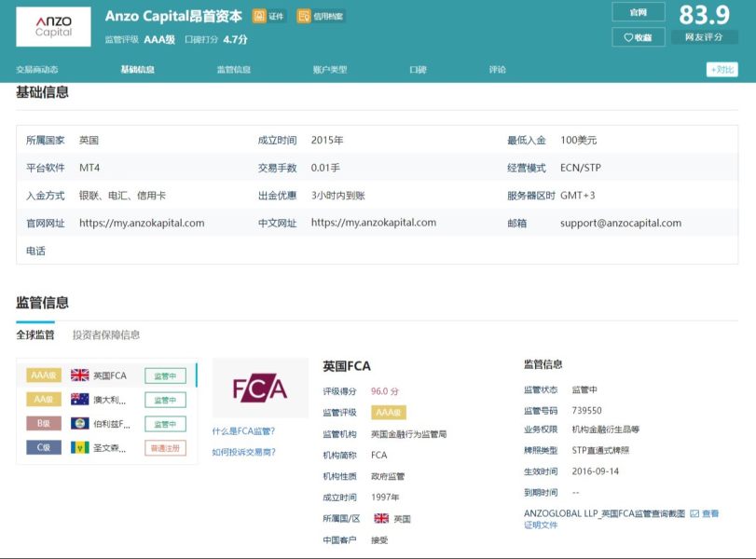Select the 伯利兹F... regulator row text
The width and height of the screenshot is (756, 559).
coord(111,424)
